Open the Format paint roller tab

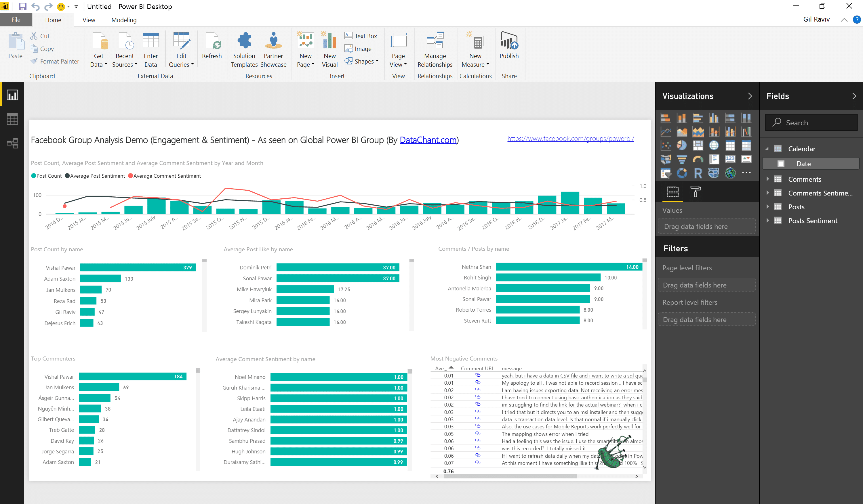[696, 191]
